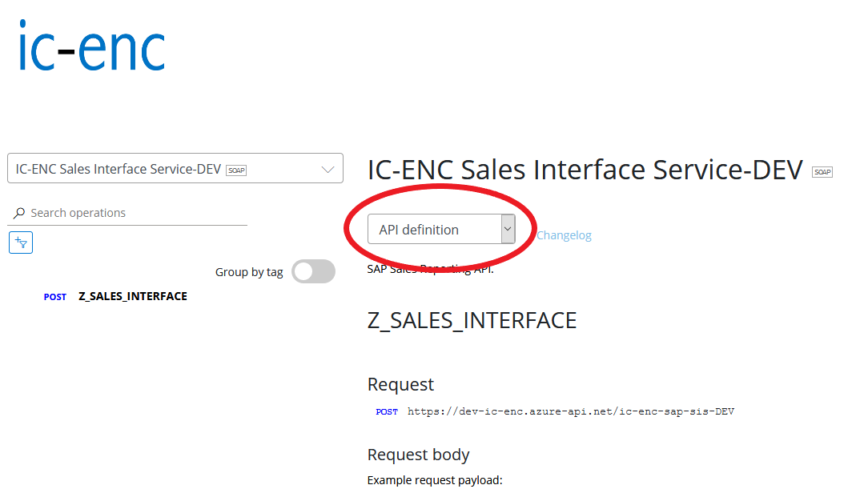Click the POST badge in the operations list
The width and height of the screenshot is (868, 497).
(55, 297)
